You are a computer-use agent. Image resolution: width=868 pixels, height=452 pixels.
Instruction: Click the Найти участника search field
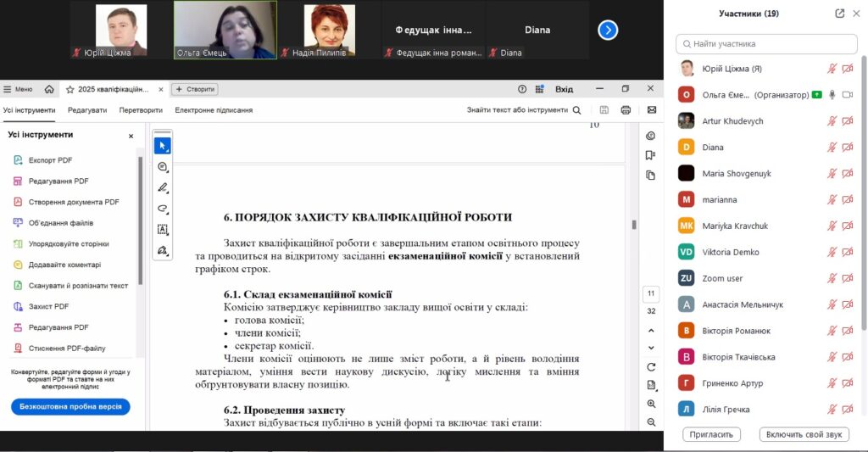[766, 43]
